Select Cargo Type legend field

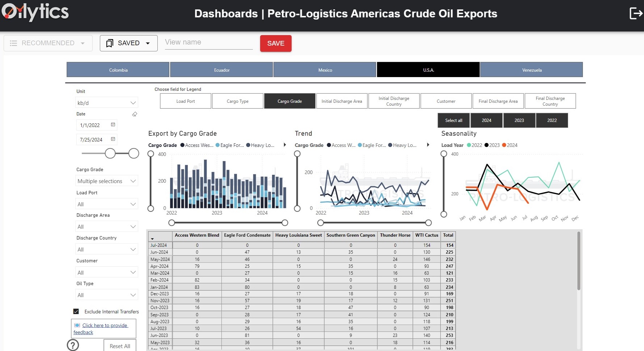238,101
